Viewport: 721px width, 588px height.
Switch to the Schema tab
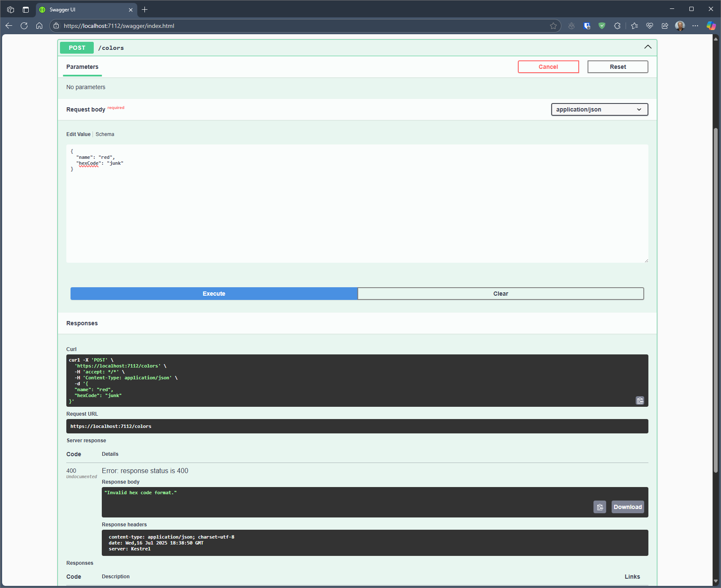105,134
